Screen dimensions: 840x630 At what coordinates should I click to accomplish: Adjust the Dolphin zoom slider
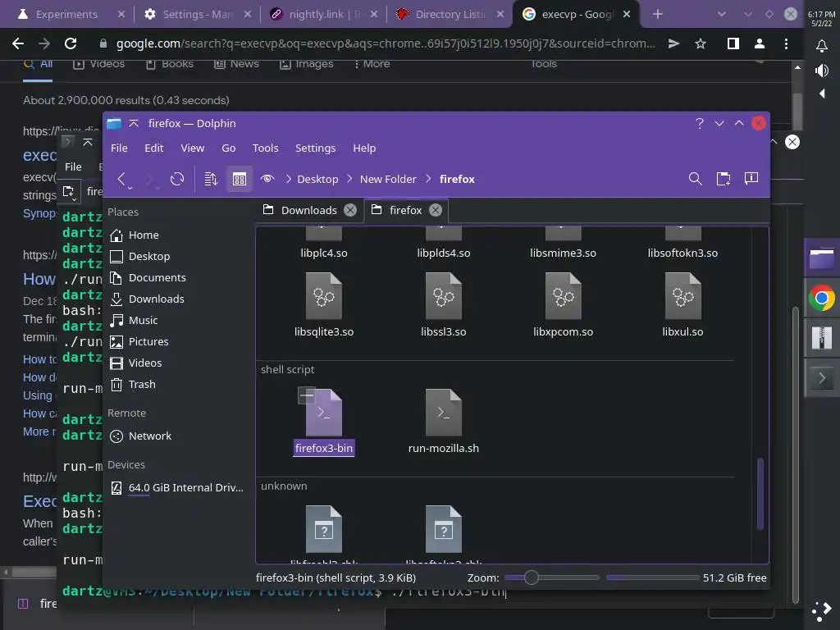(552, 577)
